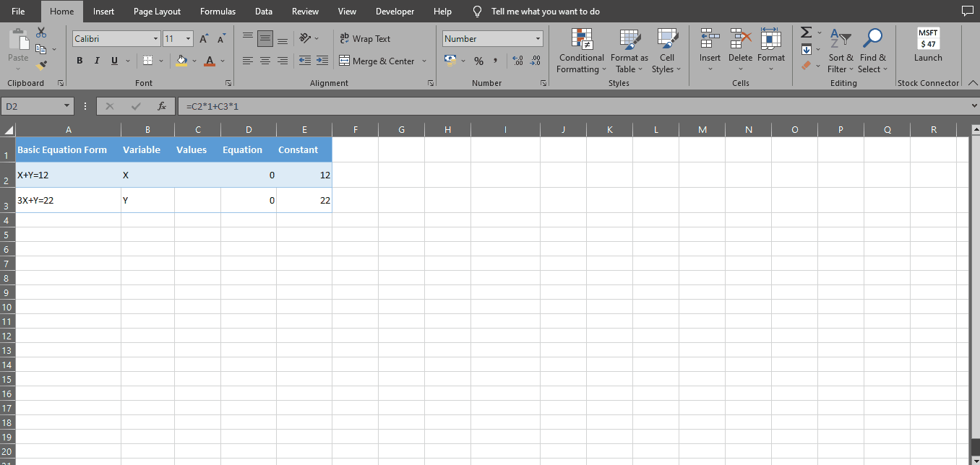980x465 pixels.
Task: Expand the Fill Color dropdown arrow
Action: coord(194,61)
